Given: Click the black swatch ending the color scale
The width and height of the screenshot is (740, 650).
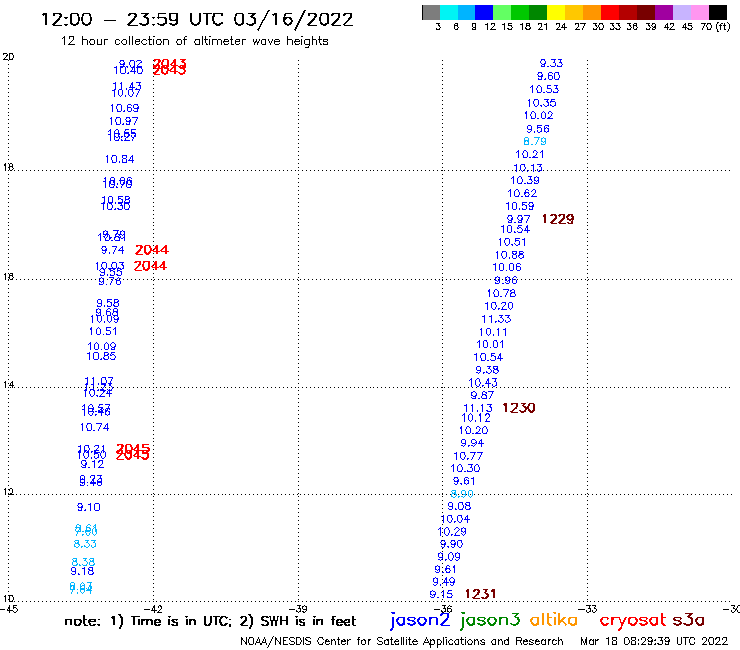Looking at the screenshot, I should 718,13.
